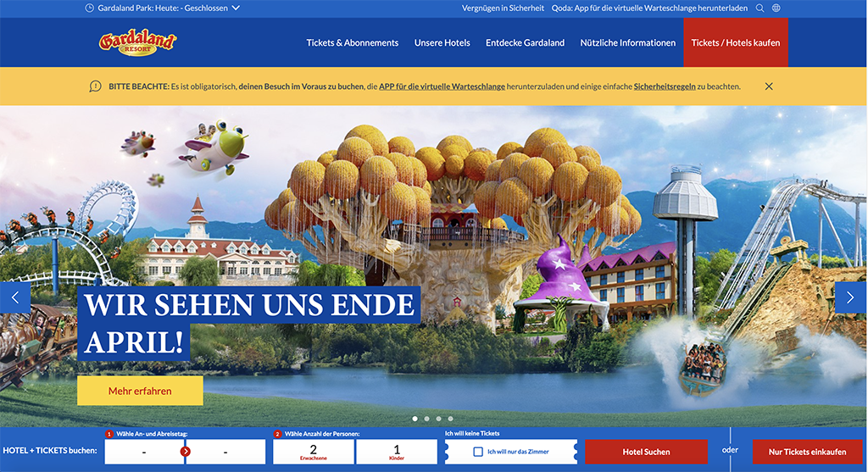Open Qoda app download link
Image resolution: width=868 pixels, height=472 pixels.
coord(649,8)
